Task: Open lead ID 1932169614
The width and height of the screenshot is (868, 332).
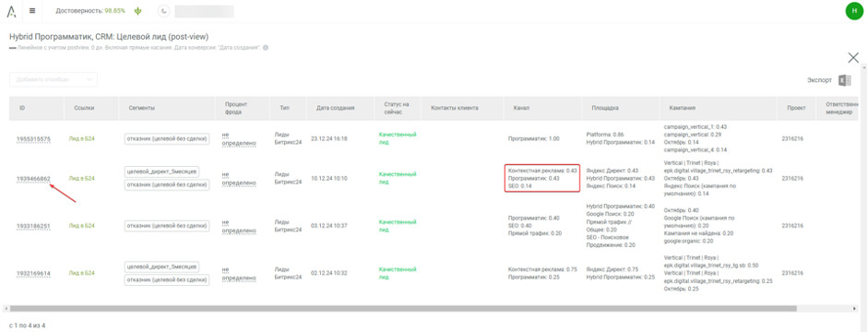Action: coord(33,273)
